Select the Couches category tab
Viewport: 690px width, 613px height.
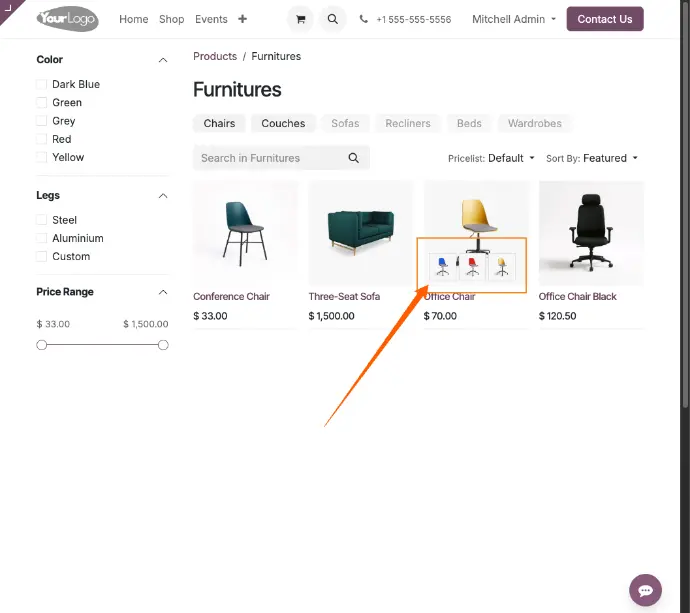pyautogui.click(x=283, y=123)
